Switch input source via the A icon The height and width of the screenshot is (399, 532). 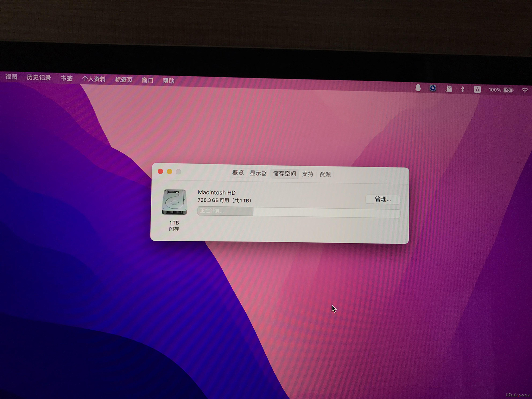click(x=477, y=90)
